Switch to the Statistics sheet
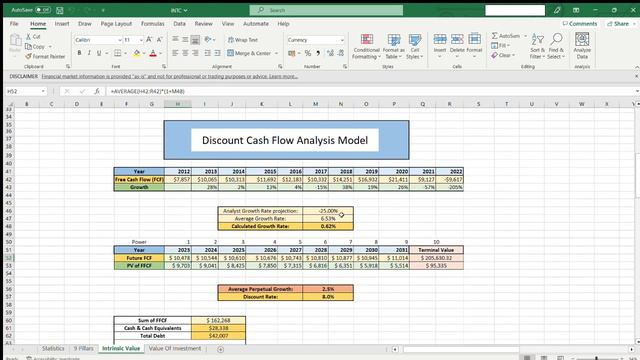 pos(53,349)
